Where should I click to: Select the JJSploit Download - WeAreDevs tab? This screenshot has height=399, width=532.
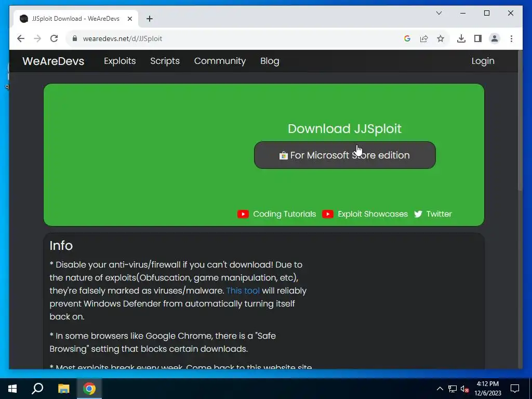pos(76,19)
